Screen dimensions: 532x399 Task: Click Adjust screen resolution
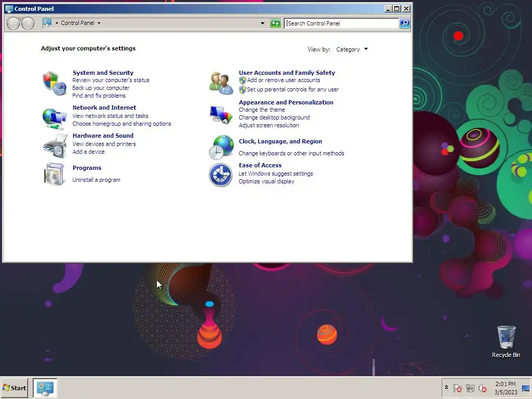269,126
